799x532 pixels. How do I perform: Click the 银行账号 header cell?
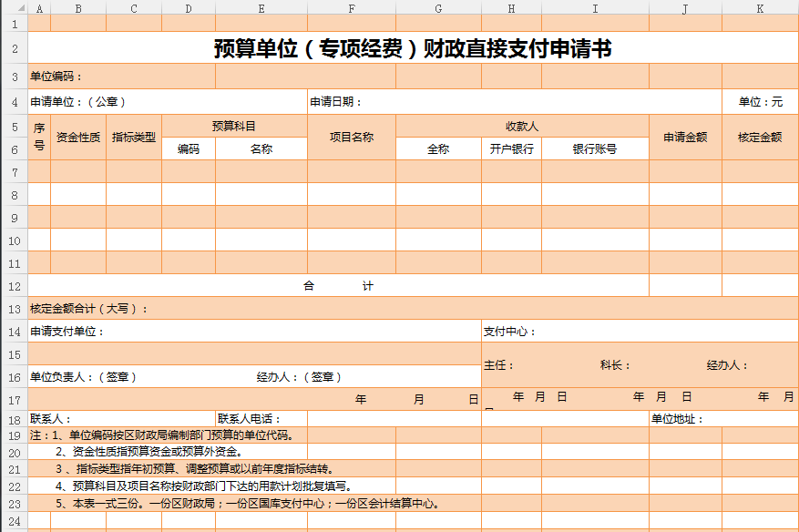pos(594,148)
